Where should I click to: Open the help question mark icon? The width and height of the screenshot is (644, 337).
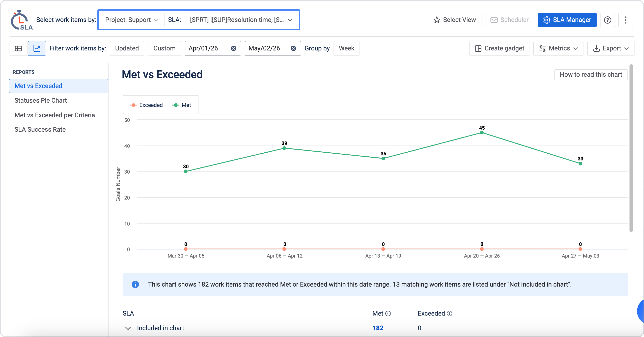[607, 20]
